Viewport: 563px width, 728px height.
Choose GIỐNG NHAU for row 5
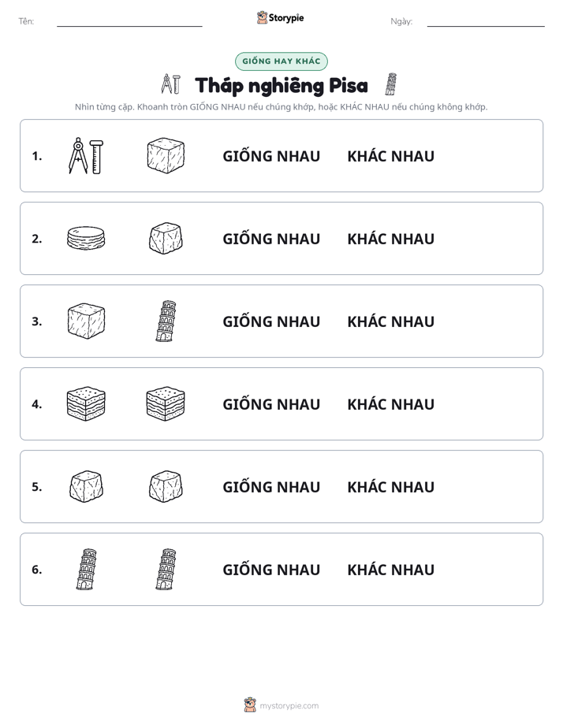point(271,487)
